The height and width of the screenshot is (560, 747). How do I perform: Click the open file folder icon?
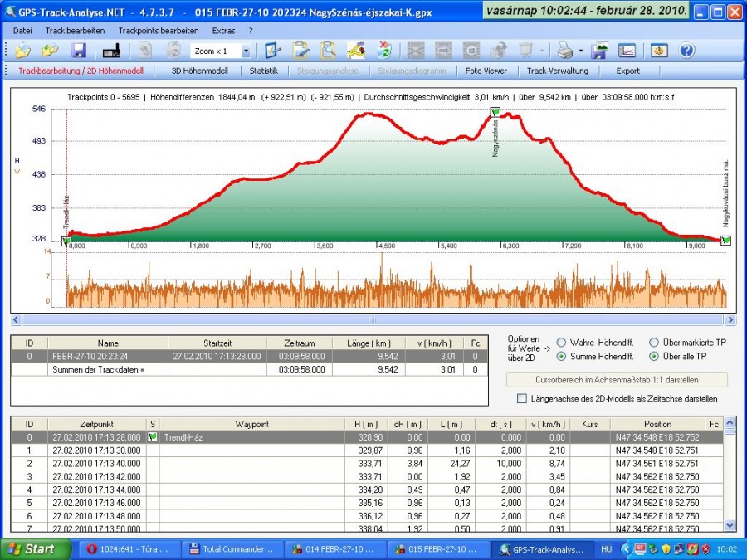coord(23,51)
